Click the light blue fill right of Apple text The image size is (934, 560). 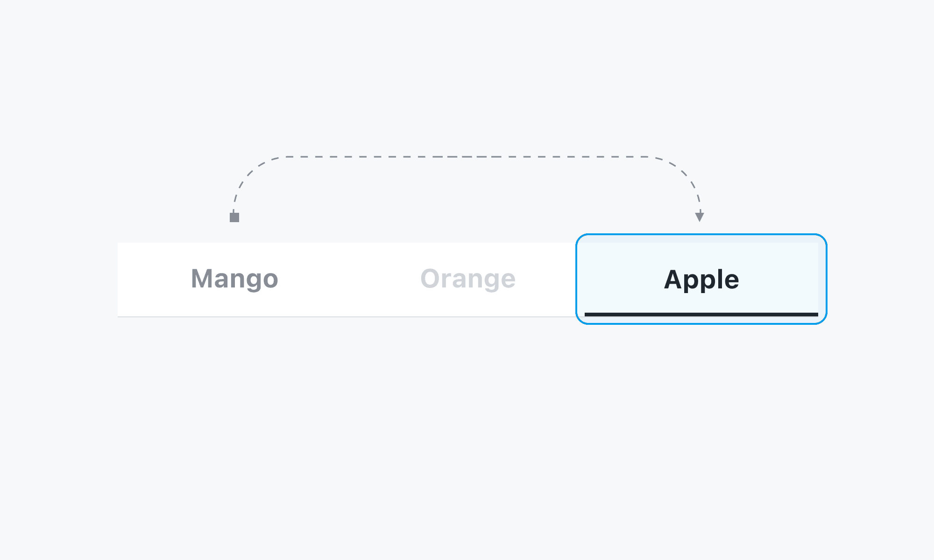pyautogui.click(x=785, y=279)
